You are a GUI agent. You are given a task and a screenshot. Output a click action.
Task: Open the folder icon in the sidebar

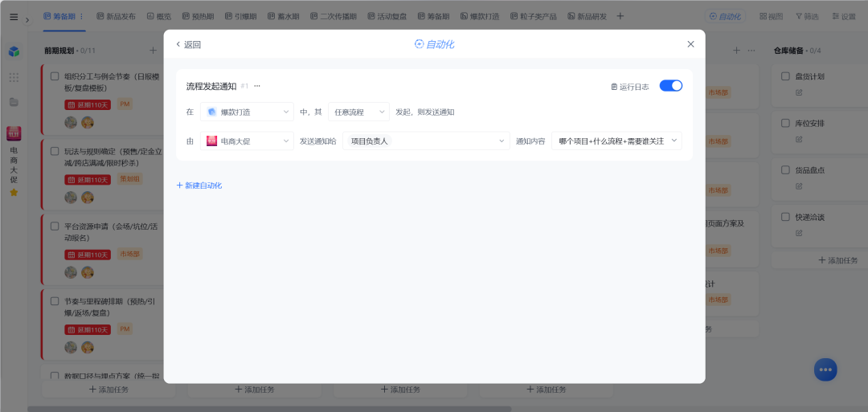click(x=14, y=102)
